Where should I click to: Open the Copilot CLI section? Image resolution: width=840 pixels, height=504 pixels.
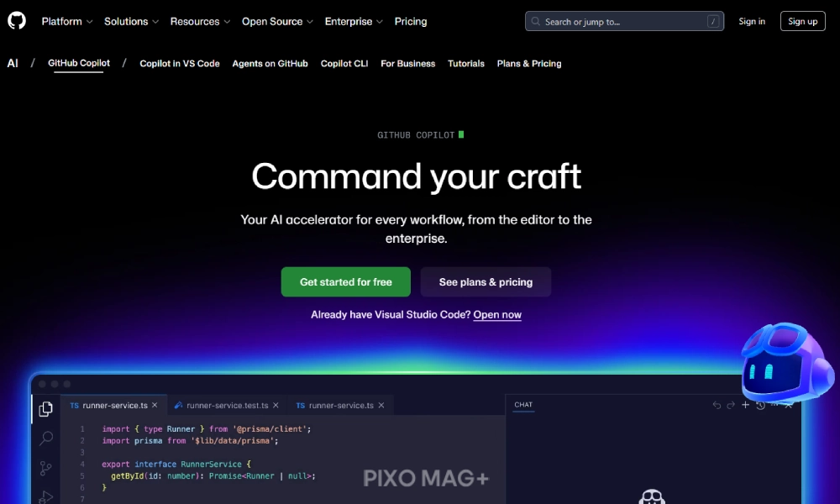344,63
